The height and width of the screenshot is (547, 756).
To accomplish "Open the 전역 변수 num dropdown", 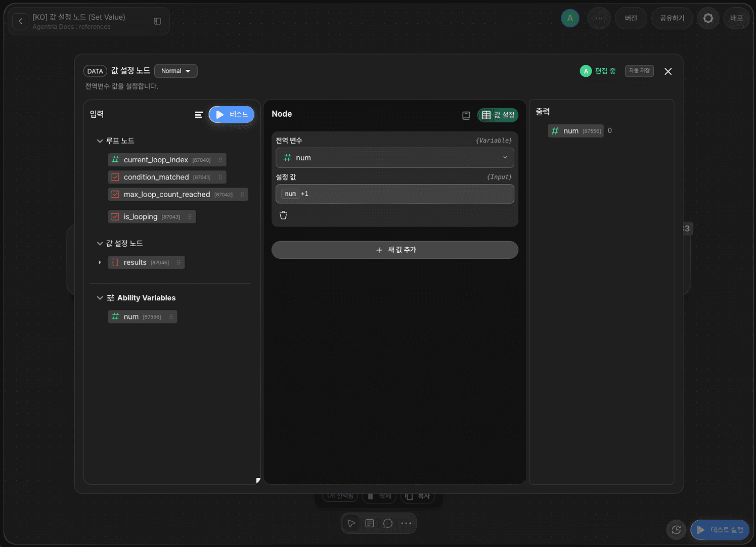I will pos(395,158).
